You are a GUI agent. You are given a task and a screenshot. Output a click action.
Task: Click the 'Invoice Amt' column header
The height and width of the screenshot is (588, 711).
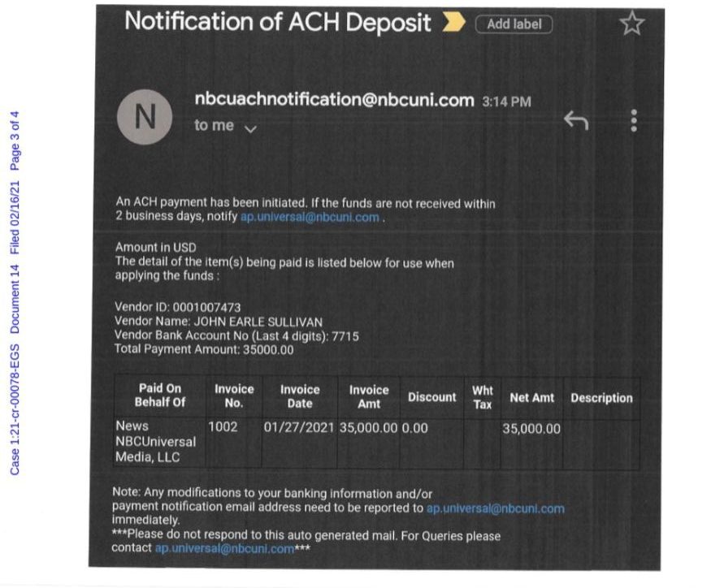[x=369, y=396]
